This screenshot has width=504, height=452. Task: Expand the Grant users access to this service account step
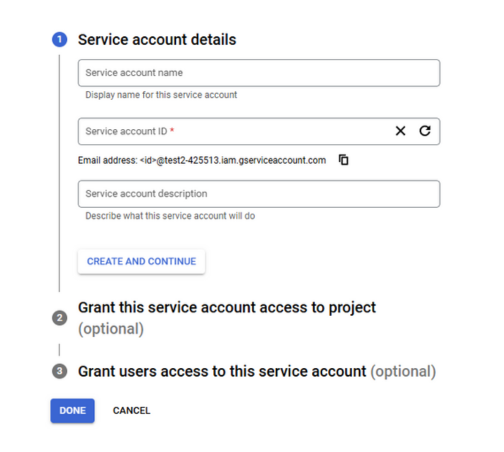tap(222, 371)
